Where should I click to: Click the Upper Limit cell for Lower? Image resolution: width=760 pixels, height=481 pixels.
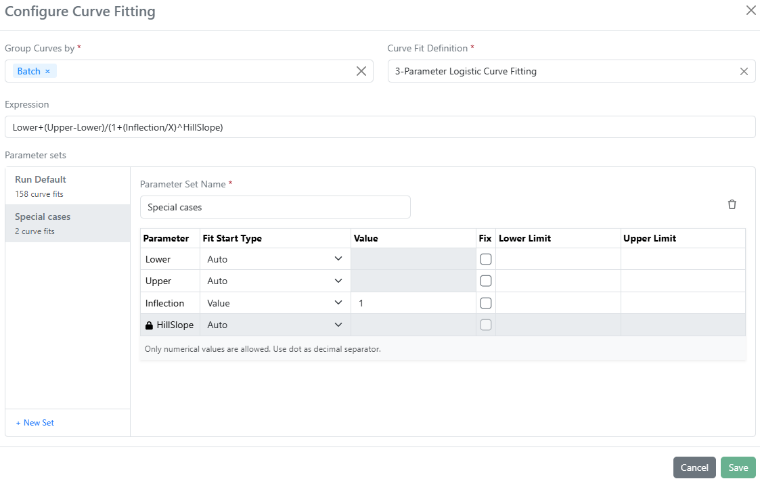683,259
